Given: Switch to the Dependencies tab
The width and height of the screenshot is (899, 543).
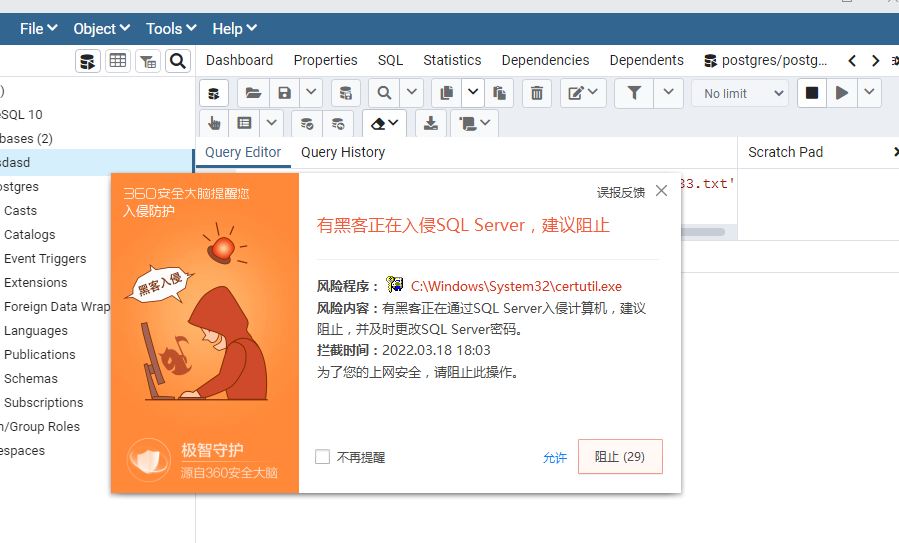Looking at the screenshot, I should pos(545,60).
